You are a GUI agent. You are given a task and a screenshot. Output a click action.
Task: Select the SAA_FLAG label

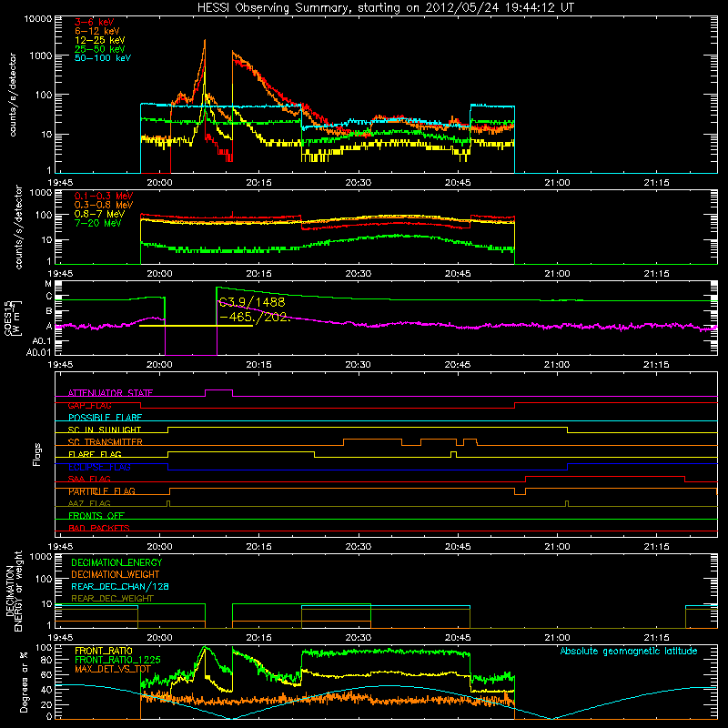click(x=89, y=479)
